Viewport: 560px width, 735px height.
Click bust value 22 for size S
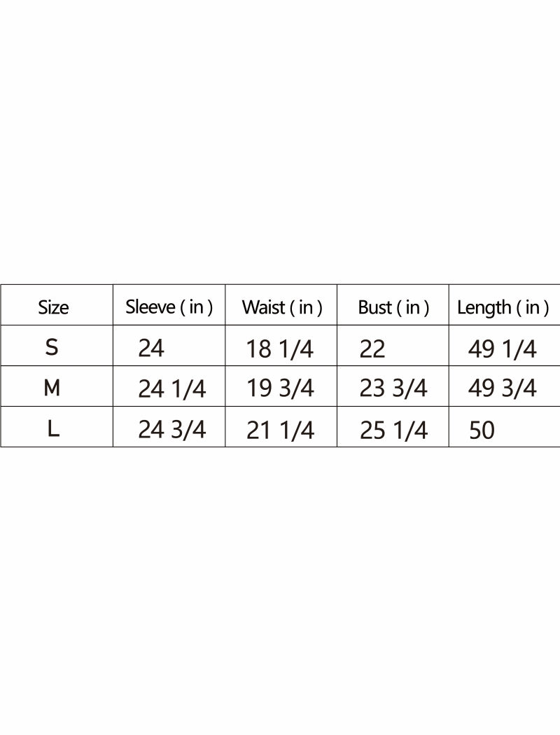(x=372, y=349)
